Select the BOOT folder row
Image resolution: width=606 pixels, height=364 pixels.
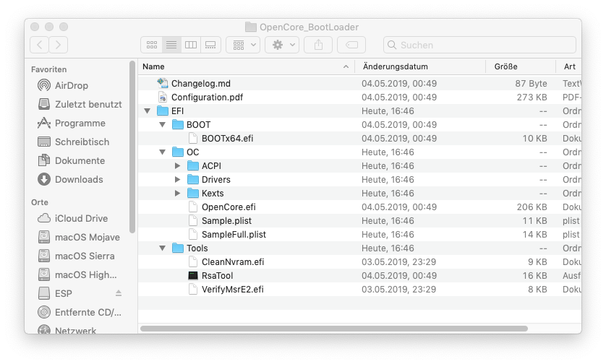pos(360,125)
